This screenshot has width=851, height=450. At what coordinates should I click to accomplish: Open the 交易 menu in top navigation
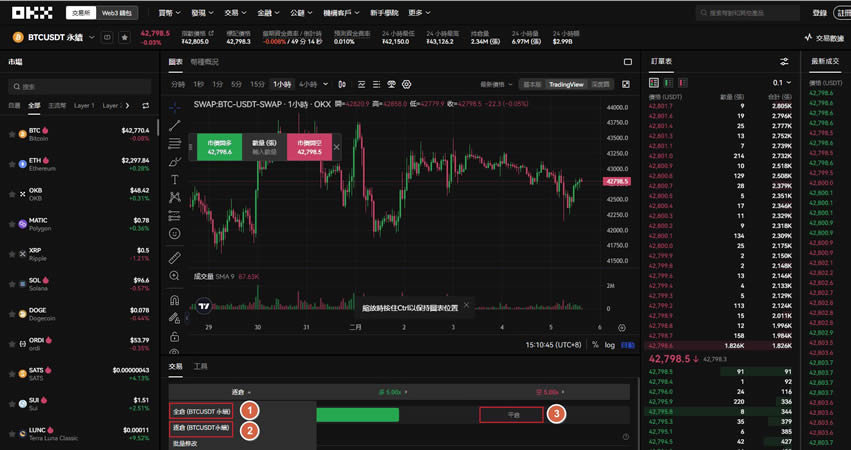234,13
